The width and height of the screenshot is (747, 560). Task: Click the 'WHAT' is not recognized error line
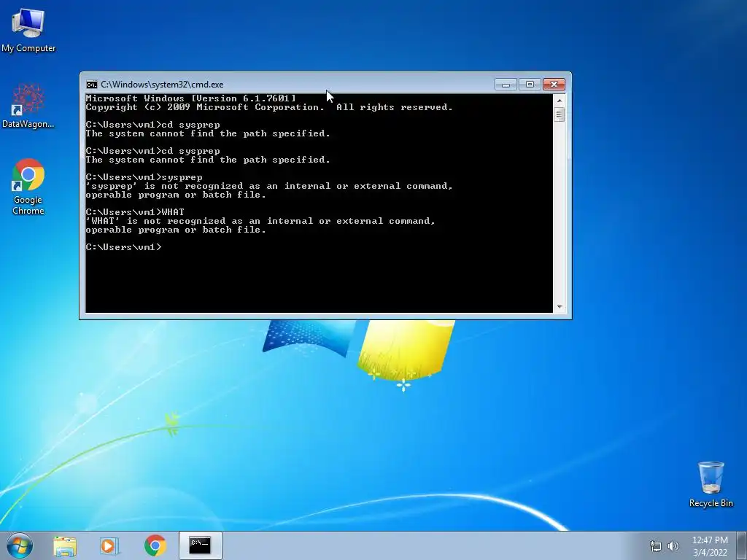point(260,221)
